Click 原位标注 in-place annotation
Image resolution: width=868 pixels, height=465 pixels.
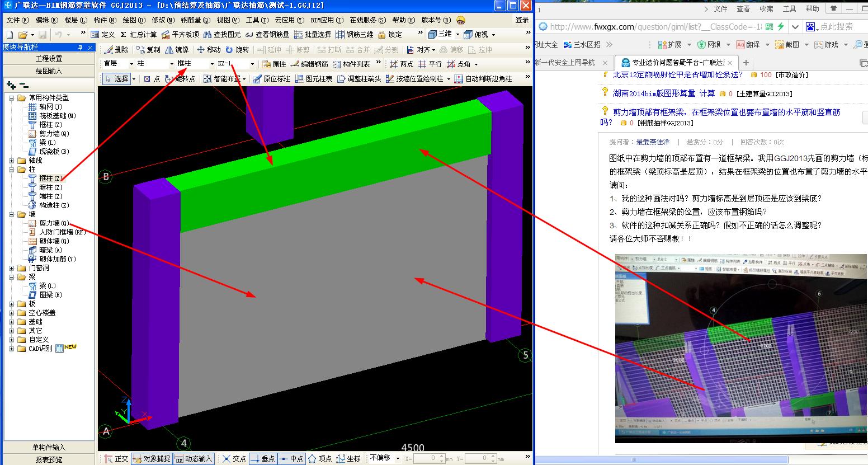(272, 79)
